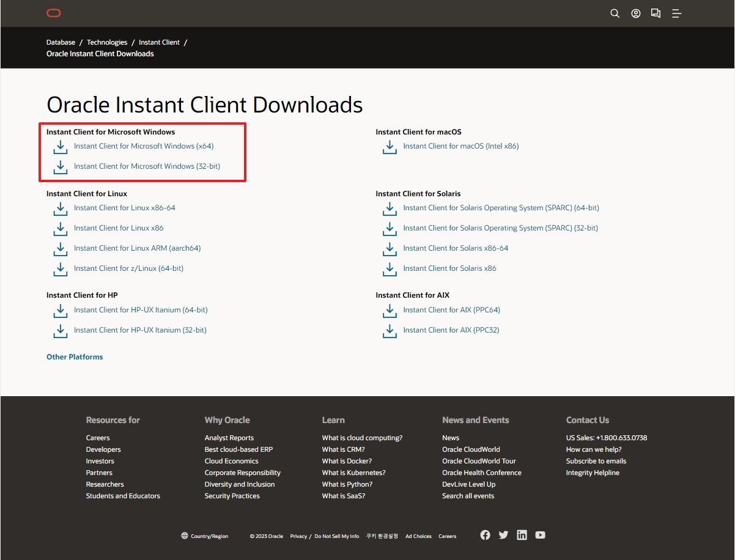The image size is (735, 560).
Task: Open Corporate Responsibility footer link
Action: point(243,473)
